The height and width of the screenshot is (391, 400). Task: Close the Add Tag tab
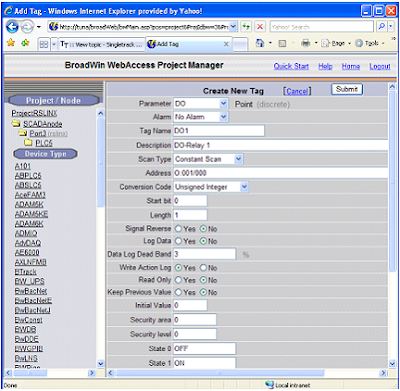coord(226,44)
